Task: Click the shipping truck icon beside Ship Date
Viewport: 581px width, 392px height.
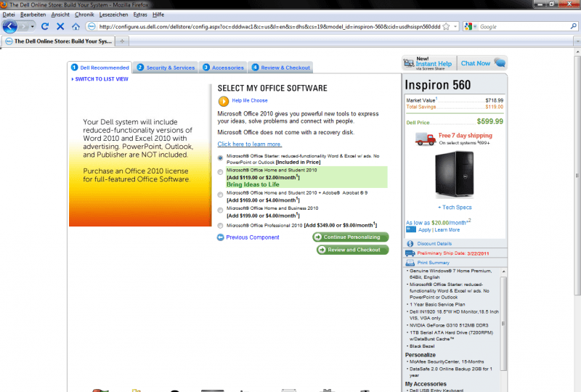Action: pos(410,253)
